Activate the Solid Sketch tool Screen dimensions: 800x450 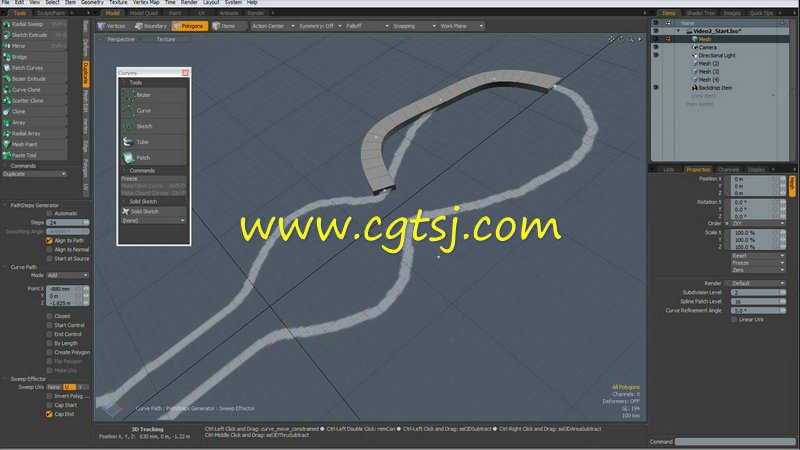coord(154,211)
